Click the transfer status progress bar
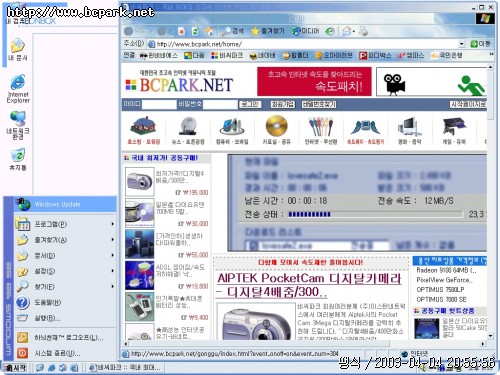This screenshot has width=500, height=375. (376, 214)
